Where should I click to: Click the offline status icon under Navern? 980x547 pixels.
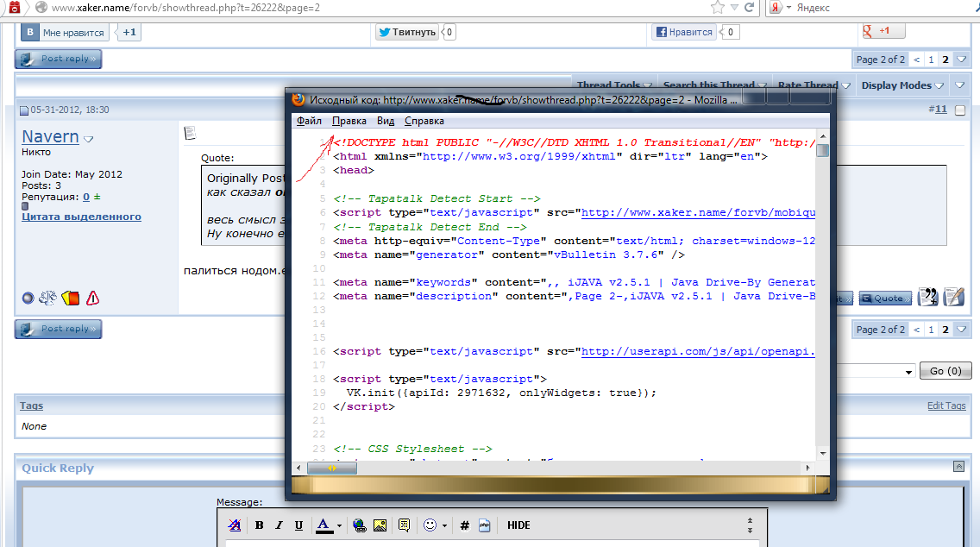(x=28, y=299)
